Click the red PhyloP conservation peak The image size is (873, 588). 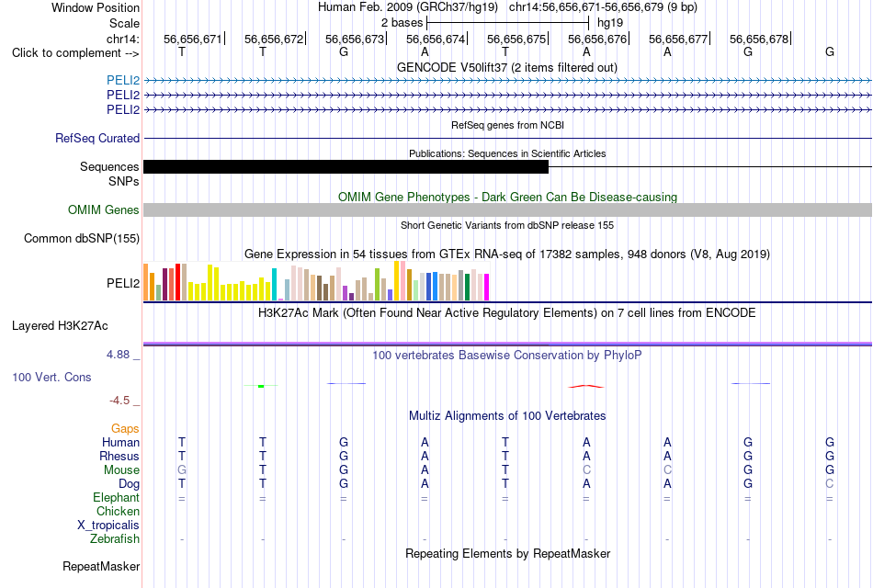(585, 387)
